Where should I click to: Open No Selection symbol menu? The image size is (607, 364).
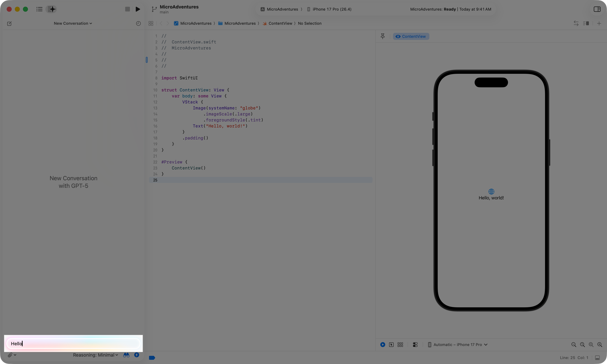310,23
